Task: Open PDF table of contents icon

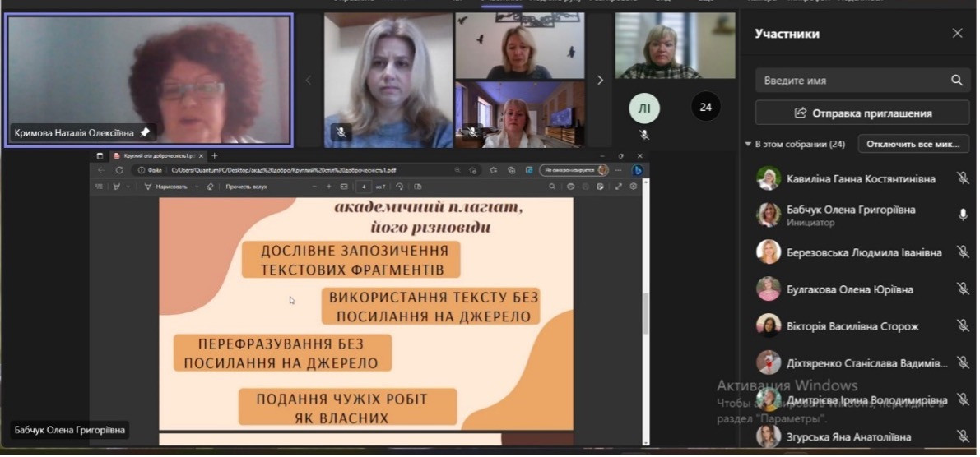Action: [x=99, y=186]
